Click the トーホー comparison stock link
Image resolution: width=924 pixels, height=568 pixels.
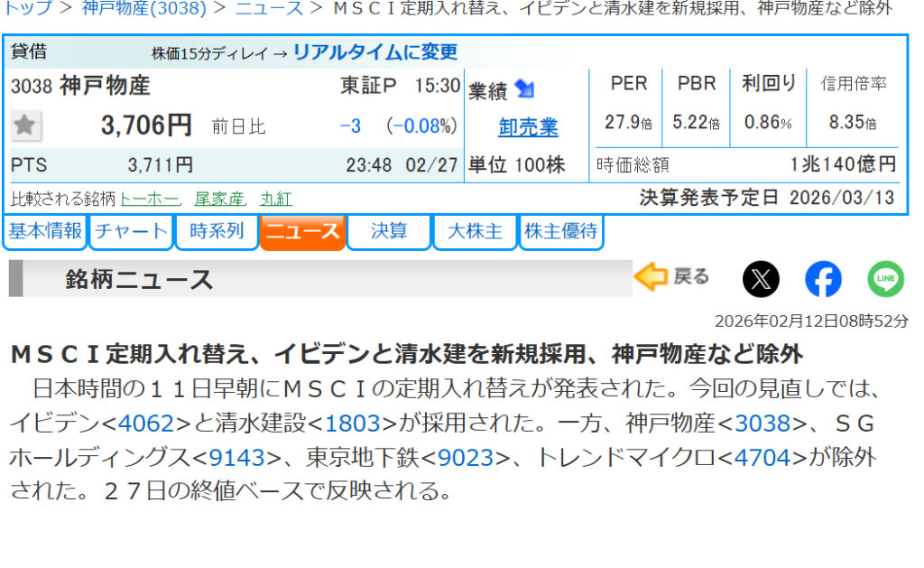150,199
